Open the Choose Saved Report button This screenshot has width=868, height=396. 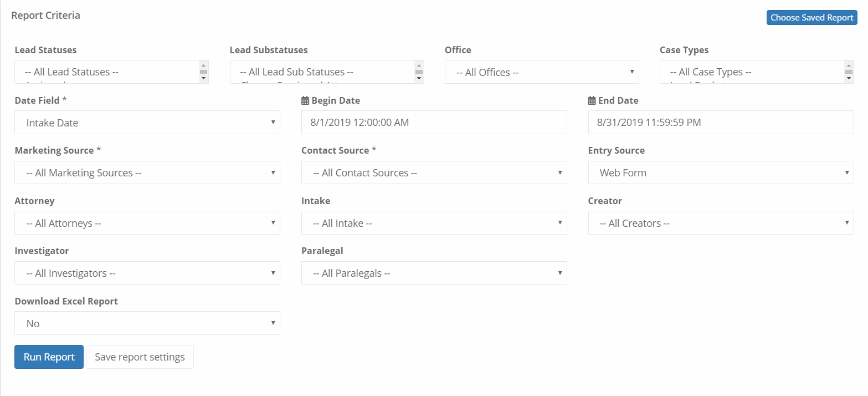(811, 18)
